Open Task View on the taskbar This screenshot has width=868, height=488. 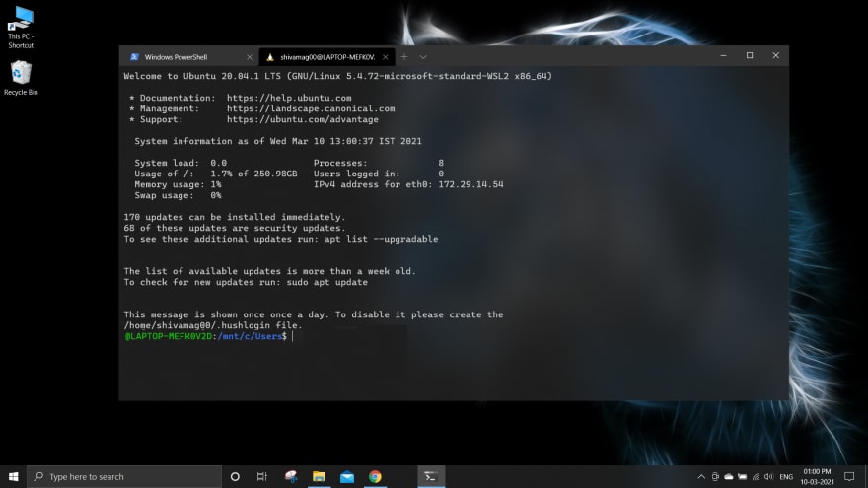click(261, 476)
